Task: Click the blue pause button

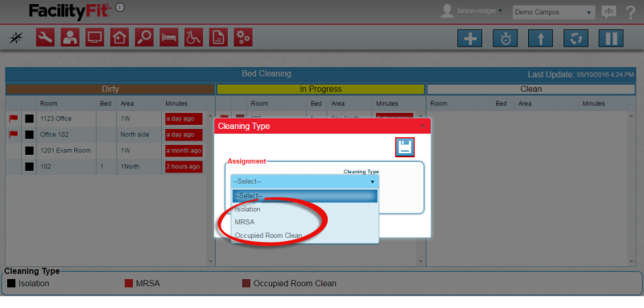Action: click(611, 38)
